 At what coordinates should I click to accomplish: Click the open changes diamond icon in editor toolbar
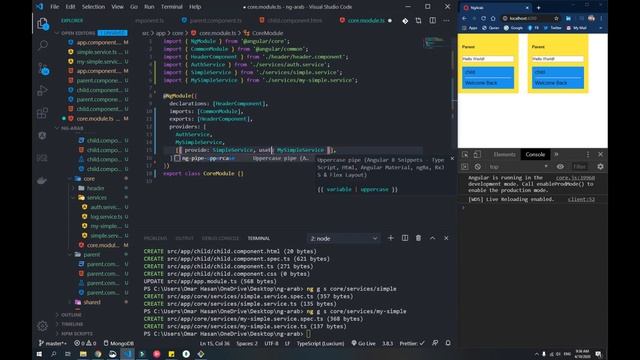(x=405, y=20)
